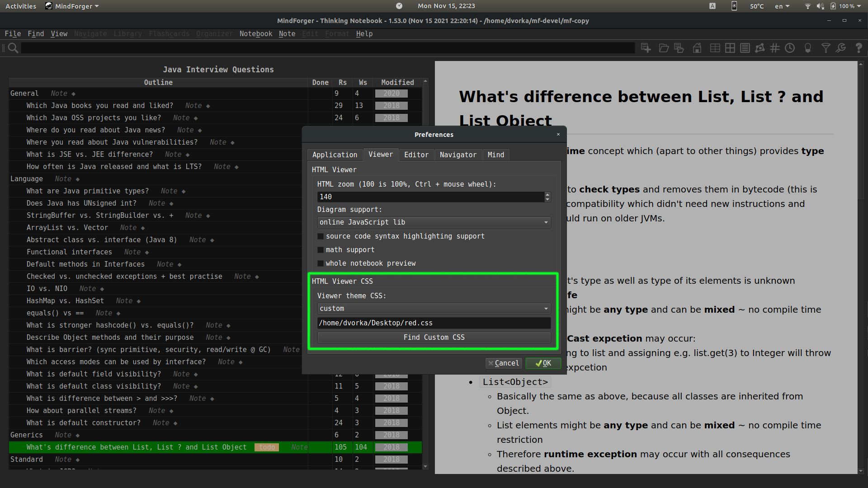Toggle thinking mode via lightbulb icon
868x488 pixels.
808,48
